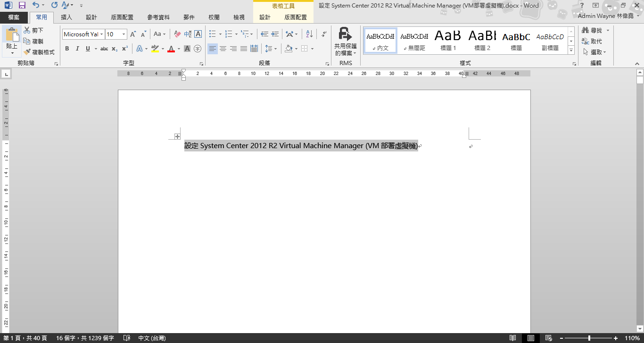The height and width of the screenshot is (343, 644).
Task: Expand the Styles gallery More arrow
Action: 571,50
